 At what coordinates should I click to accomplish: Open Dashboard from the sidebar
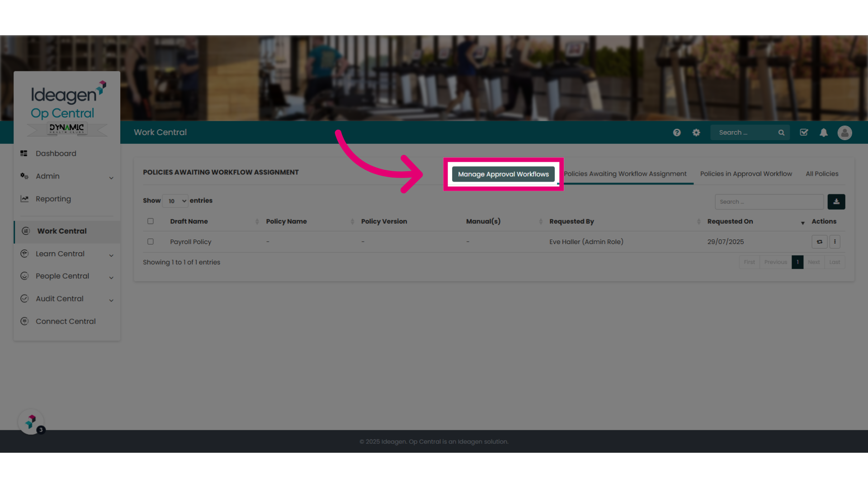56,154
